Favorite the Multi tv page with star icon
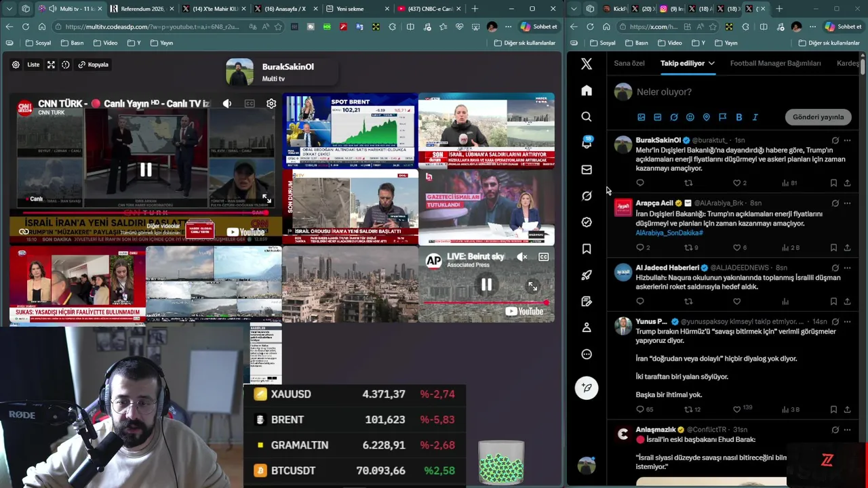 click(x=277, y=26)
